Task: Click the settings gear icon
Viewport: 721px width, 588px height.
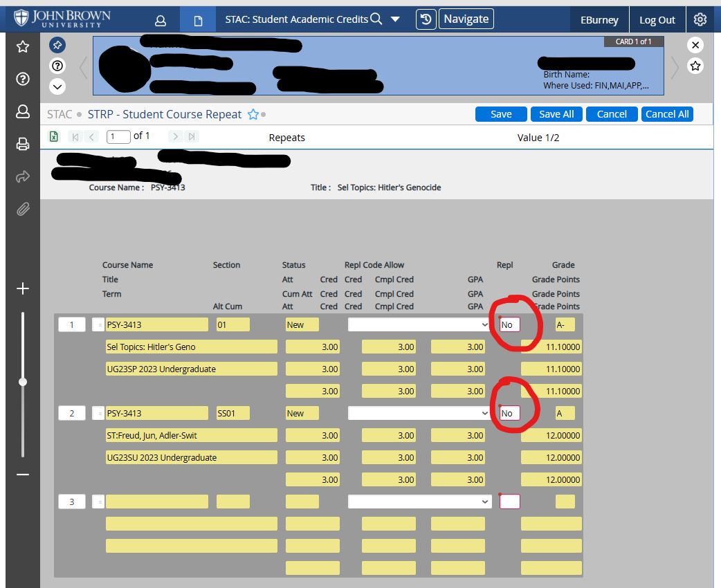Action: [700, 19]
